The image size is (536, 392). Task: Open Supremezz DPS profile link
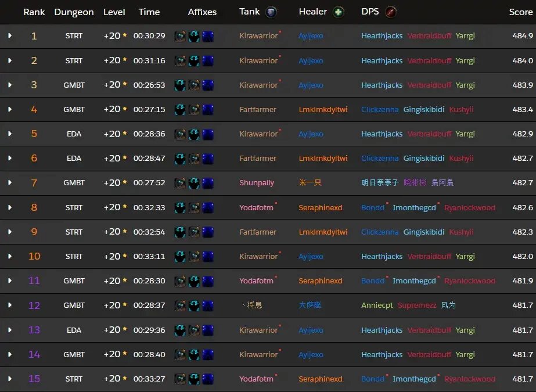[417, 305]
